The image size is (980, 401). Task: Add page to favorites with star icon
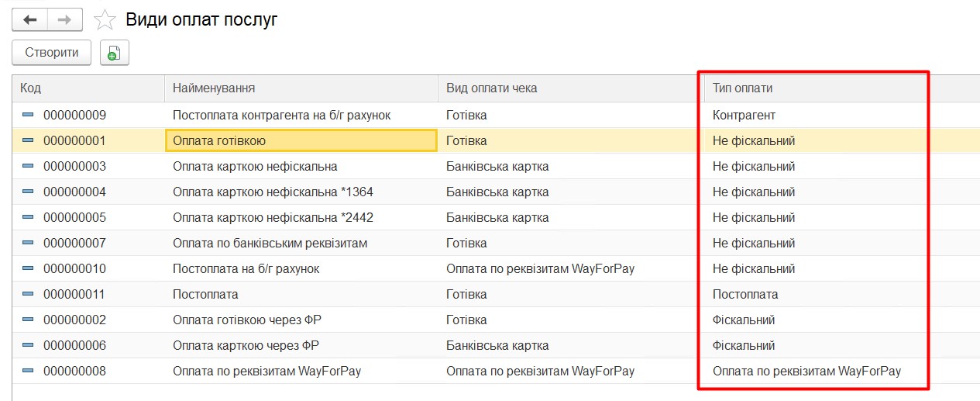click(104, 20)
